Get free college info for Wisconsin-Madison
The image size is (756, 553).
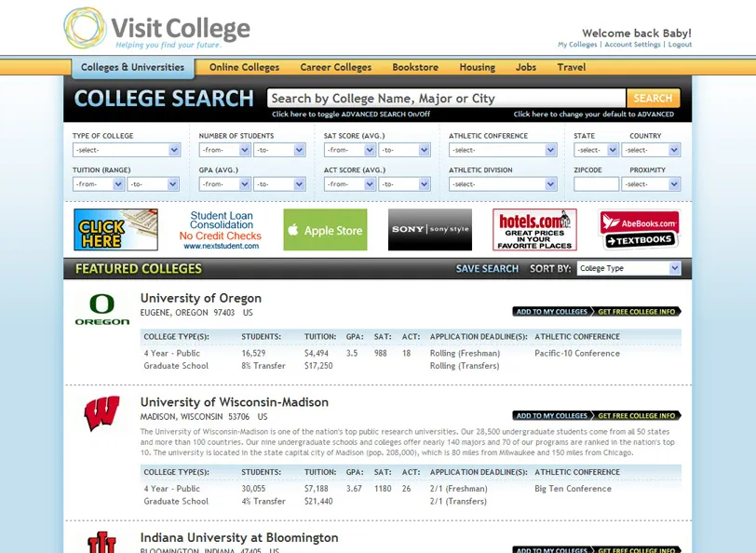click(637, 415)
